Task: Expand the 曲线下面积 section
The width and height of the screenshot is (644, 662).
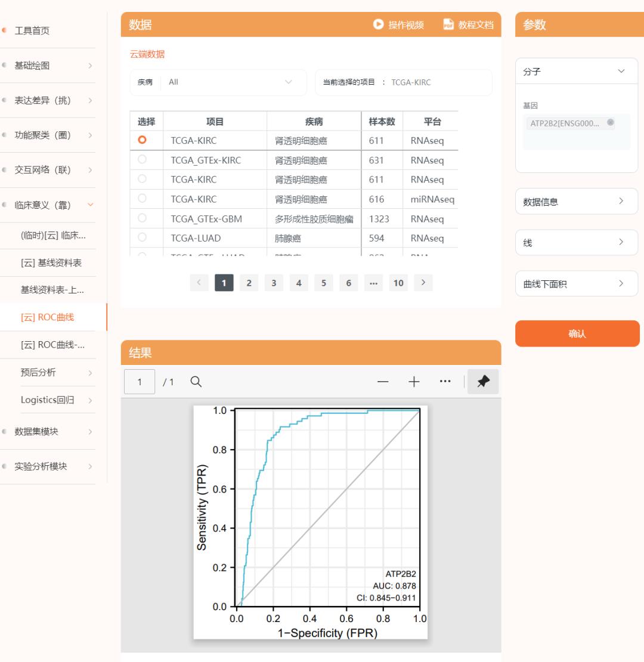Action: pyautogui.click(x=577, y=283)
